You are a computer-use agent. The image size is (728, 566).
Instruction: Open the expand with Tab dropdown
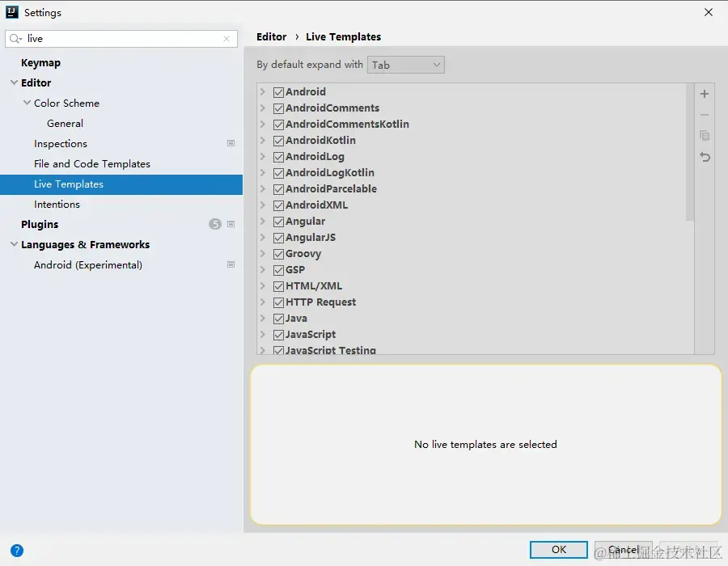406,65
